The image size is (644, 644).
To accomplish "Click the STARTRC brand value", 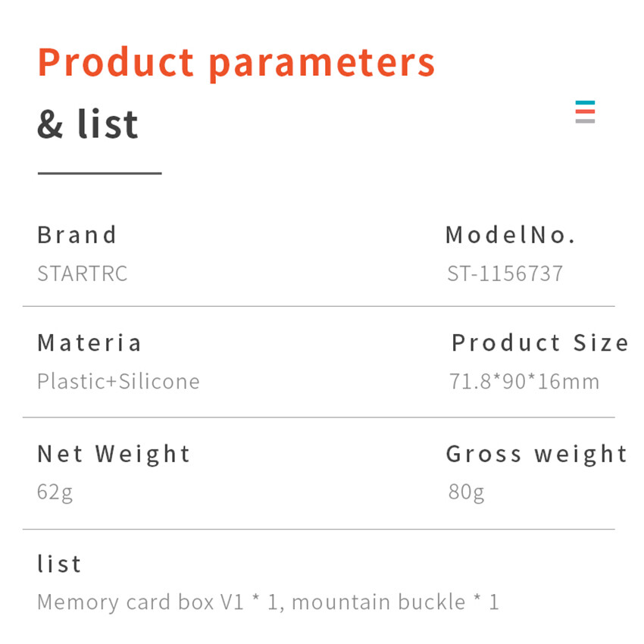I will [x=83, y=273].
